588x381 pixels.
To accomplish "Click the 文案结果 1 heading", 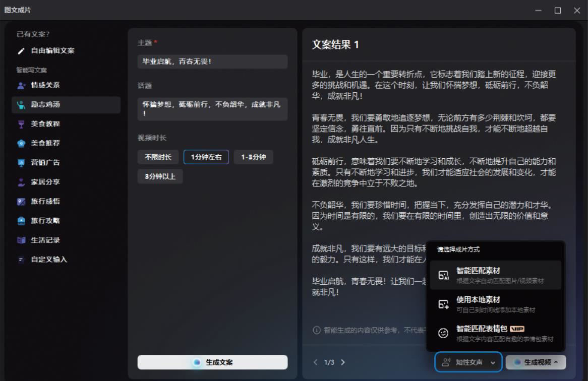I will click(x=335, y=45).
